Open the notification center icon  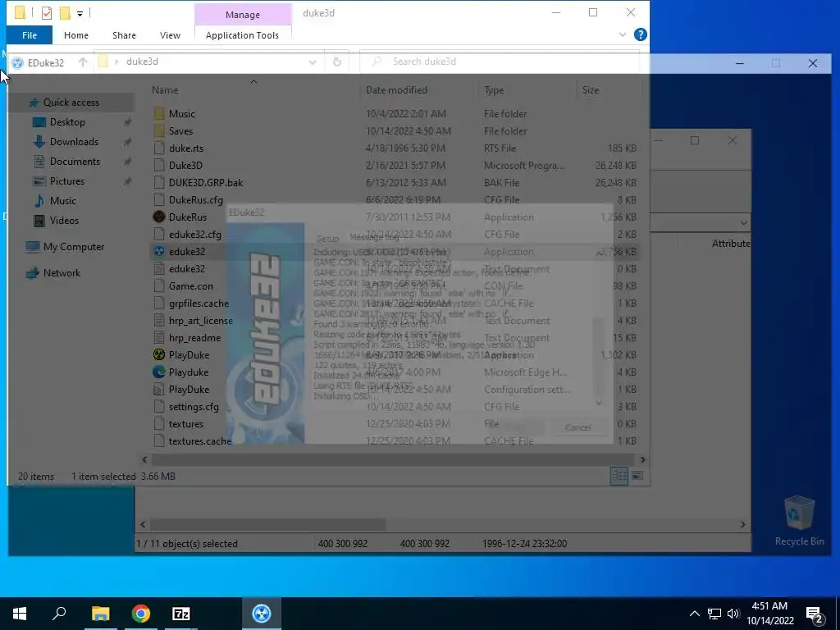(x=815, y=614)
